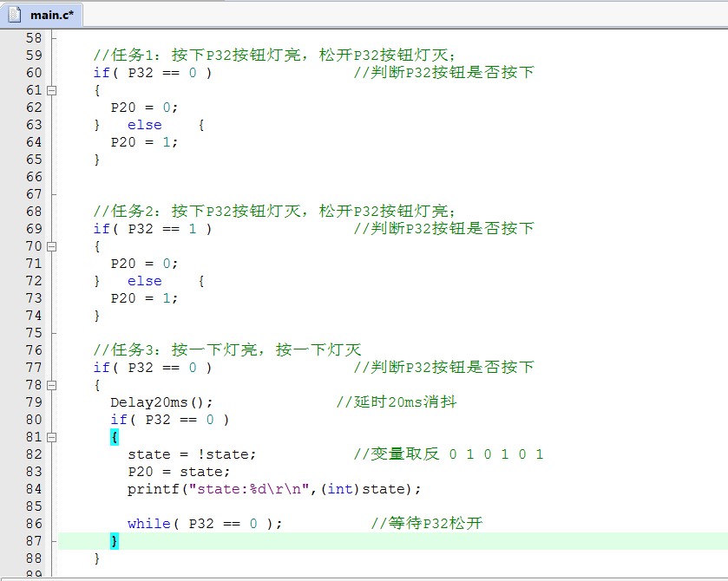Click line number 77 in the gutter

pyautogui.click(x=34, y=368)
